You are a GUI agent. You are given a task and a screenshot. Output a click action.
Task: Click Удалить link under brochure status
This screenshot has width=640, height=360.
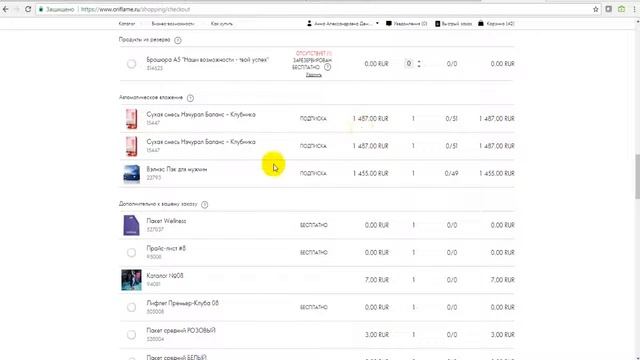click(x=313, y=75)
